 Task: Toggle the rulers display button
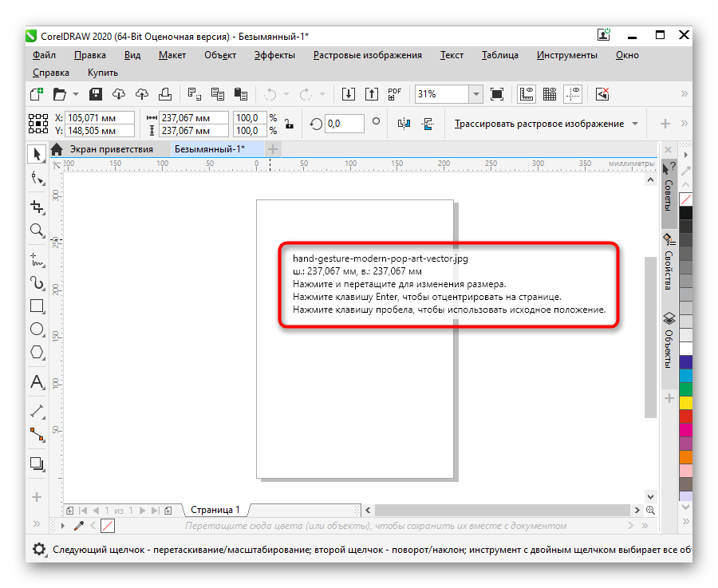(x=527, y=94)
